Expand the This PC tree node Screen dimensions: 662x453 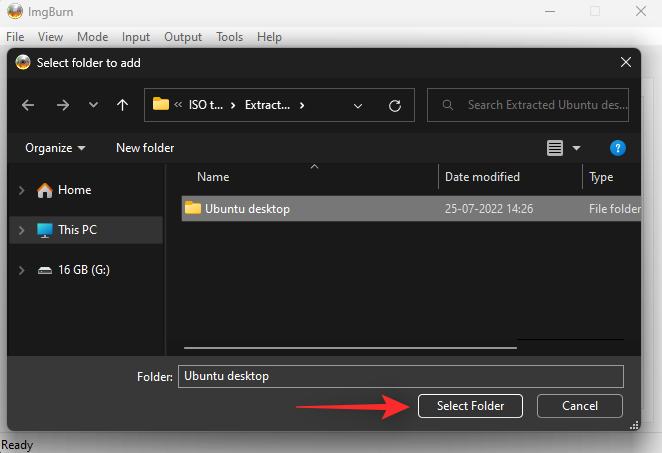[x=22, y=230]
